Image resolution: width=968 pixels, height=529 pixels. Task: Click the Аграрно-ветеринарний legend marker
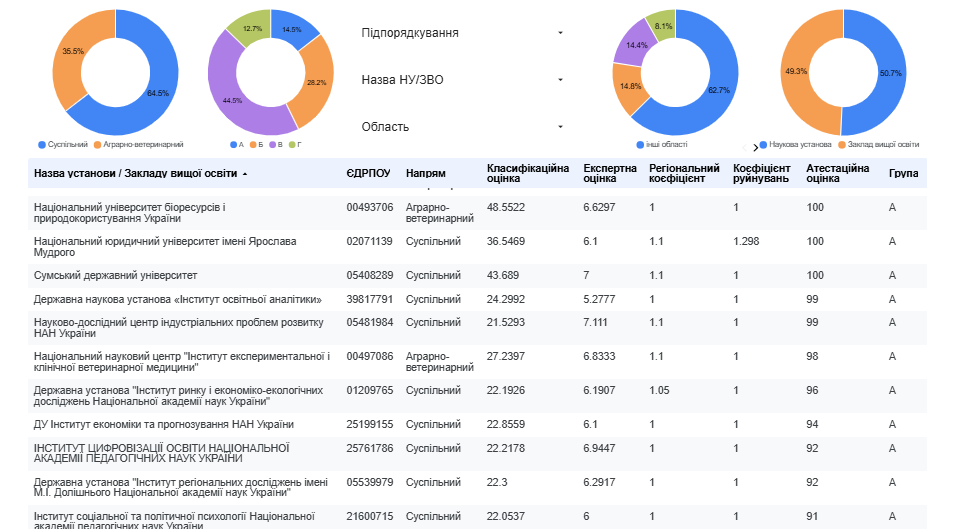pos(98,144)
